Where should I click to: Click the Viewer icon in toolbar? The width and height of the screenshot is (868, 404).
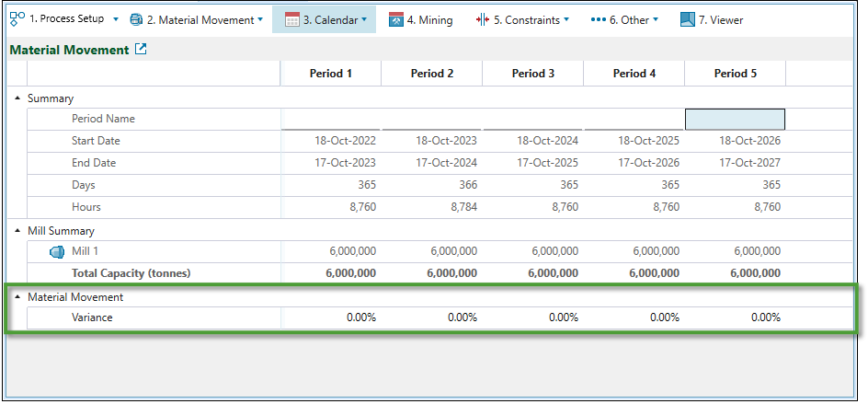point(687,19)
